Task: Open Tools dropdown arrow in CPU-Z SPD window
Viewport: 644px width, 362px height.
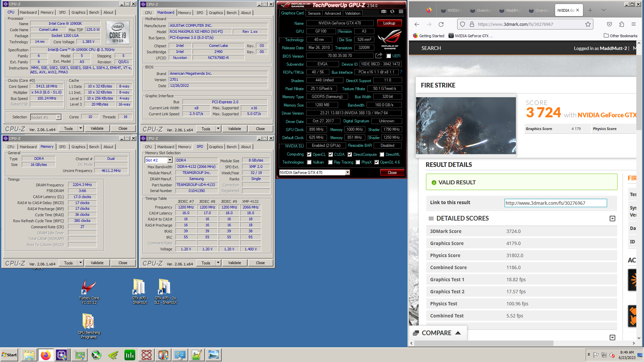Action: pyautogui.click(x=218, y=263)
